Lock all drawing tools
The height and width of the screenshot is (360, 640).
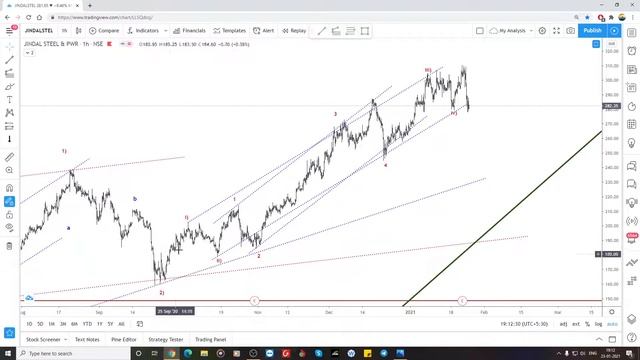click(9, 215)
